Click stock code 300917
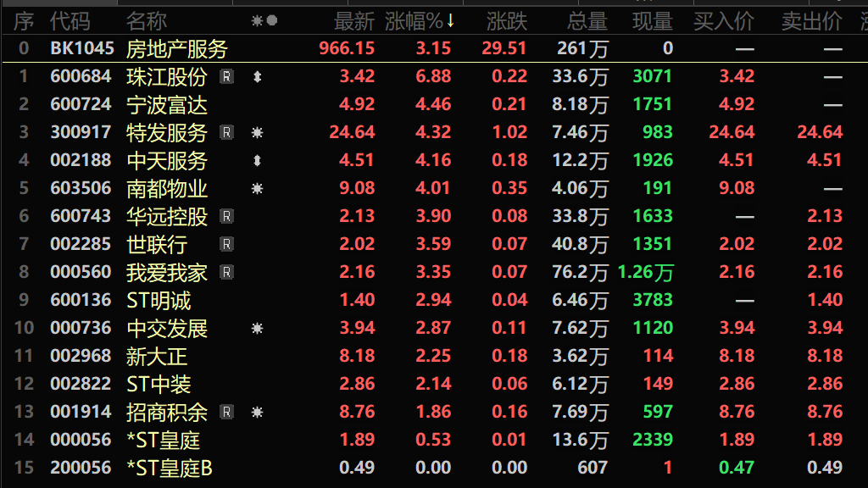The image size is (868, 488). [x=81, y=132]
